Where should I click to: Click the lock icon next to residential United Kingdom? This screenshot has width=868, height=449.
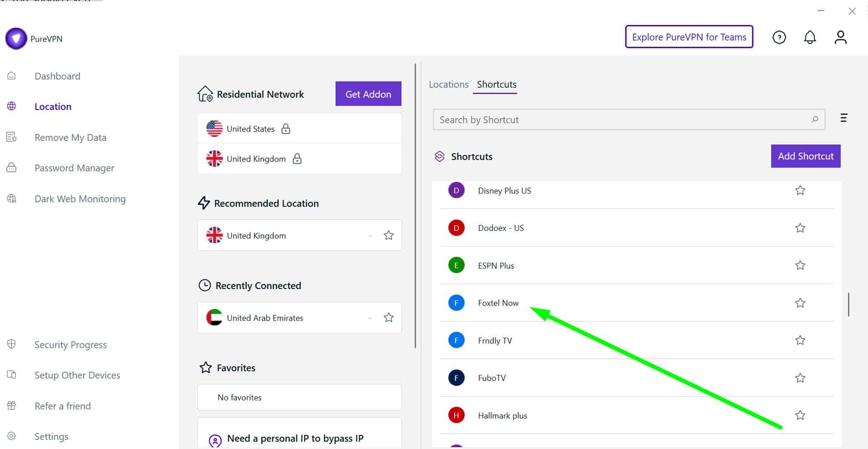(x=297, y=159)
